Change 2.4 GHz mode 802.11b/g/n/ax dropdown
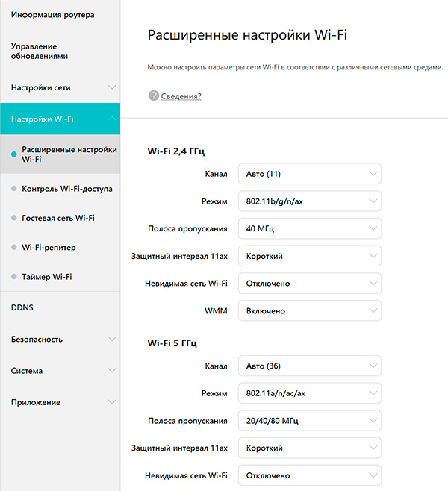 309,201
